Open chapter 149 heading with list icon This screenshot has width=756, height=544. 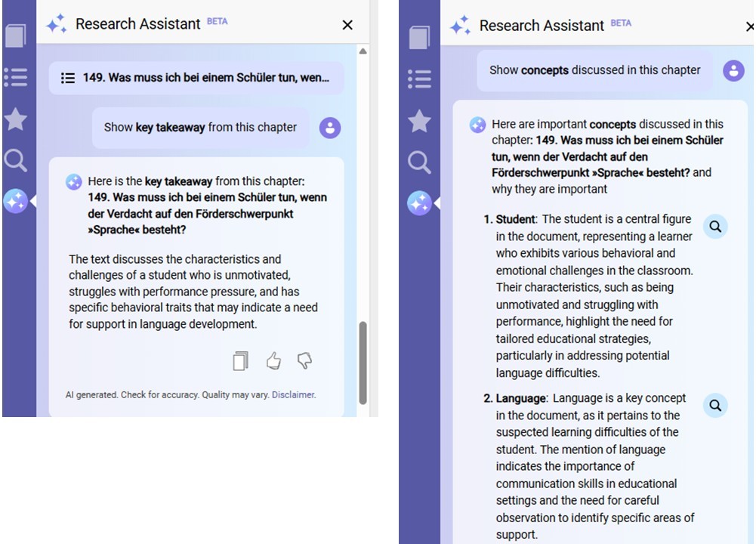pos(196,78)
